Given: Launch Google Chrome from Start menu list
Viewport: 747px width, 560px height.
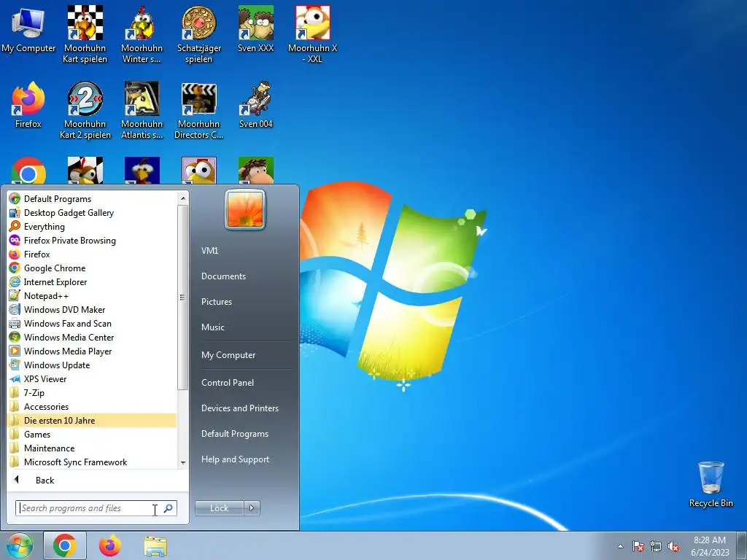Looking at the screenshot, I should 91,268.
